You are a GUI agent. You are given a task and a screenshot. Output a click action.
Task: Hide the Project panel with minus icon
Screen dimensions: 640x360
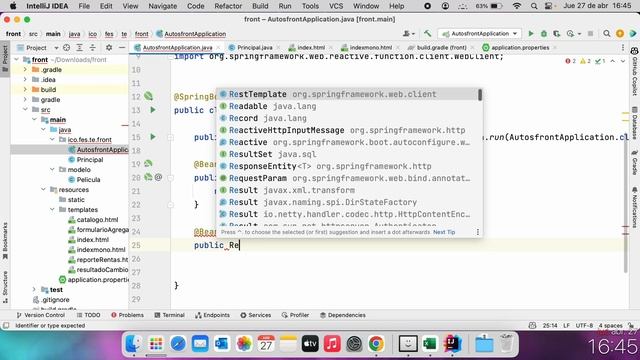pyautogui.click(x=122, y=48)
